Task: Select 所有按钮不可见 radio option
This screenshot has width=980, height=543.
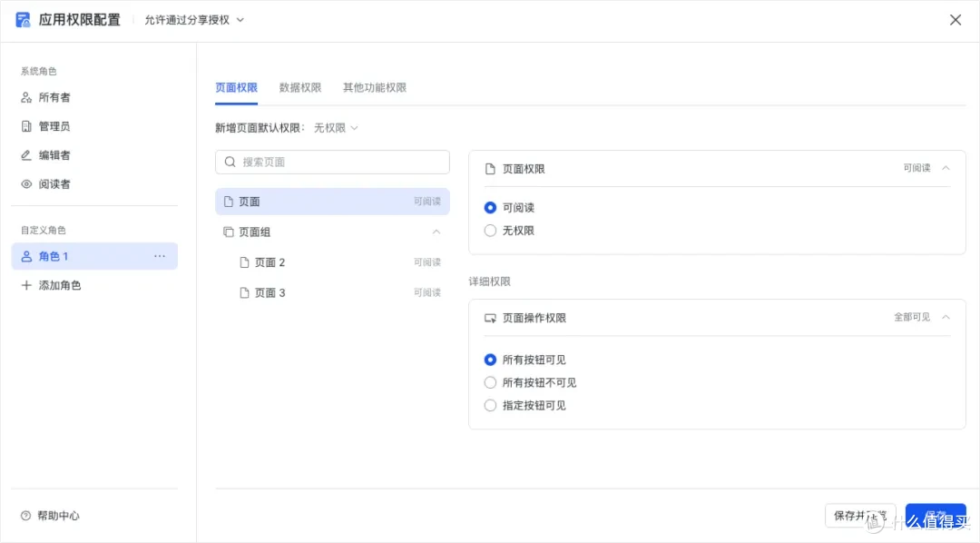Action: click(x=491, y=382)
